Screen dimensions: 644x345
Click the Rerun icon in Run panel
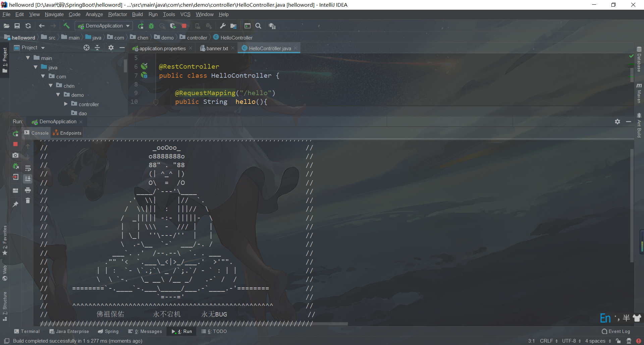pyautogui.click(x=15, y=134)
